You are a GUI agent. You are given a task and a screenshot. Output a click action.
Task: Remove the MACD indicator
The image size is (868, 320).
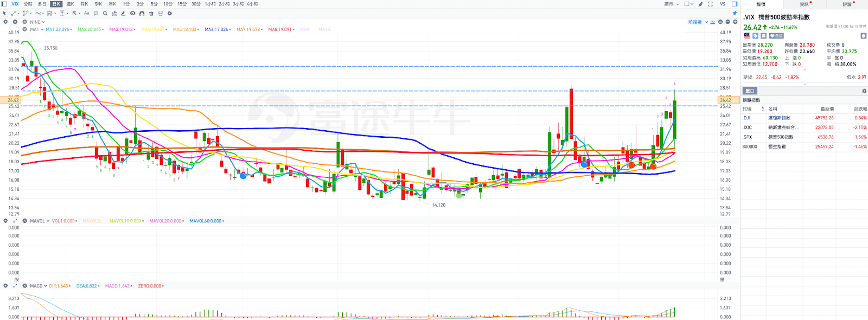(x=24, y=286)
